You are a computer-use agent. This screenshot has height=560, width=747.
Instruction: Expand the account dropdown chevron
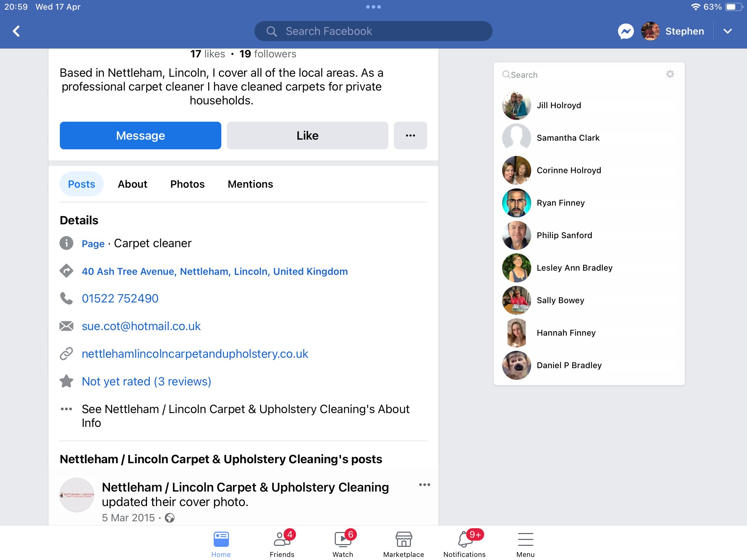click(x=728, y=31)
